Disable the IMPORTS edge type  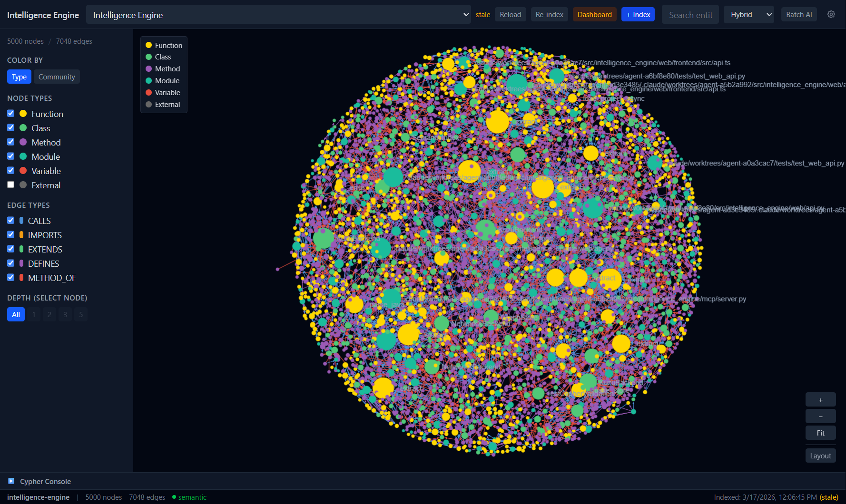click(x=11, y=235)
